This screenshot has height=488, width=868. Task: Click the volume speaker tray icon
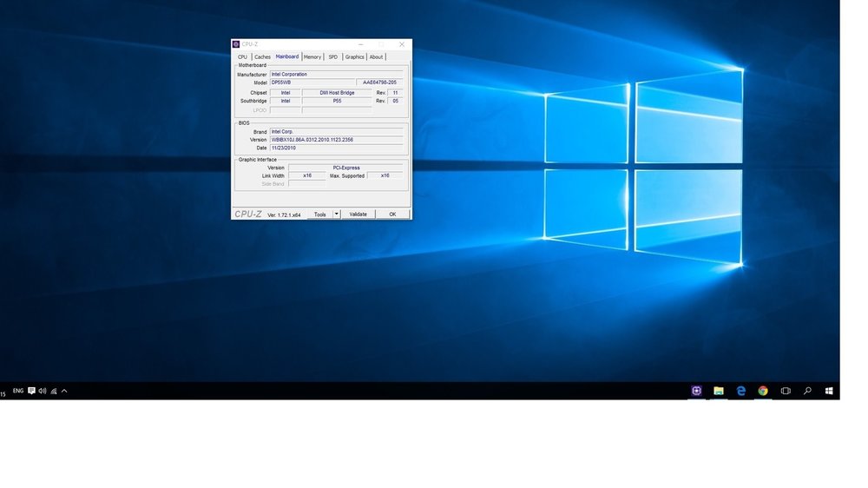42,391
